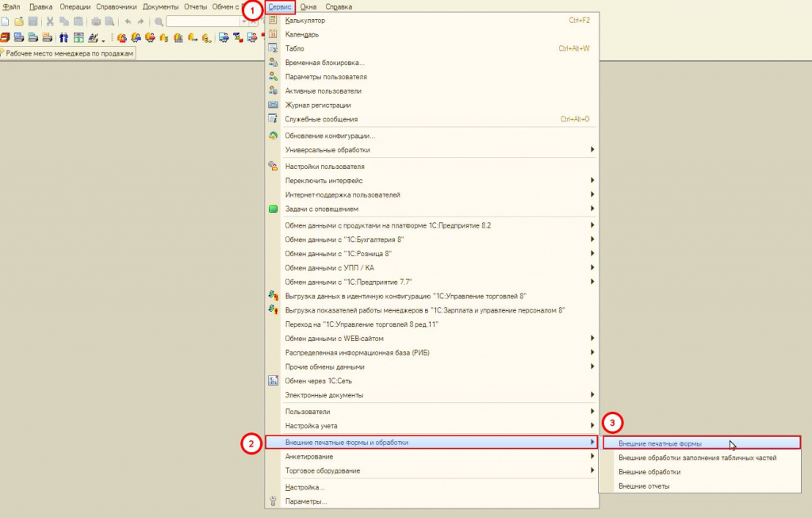812x518 pixels.
Task: Click the Open file folder icon
Action: coord(19,21)
